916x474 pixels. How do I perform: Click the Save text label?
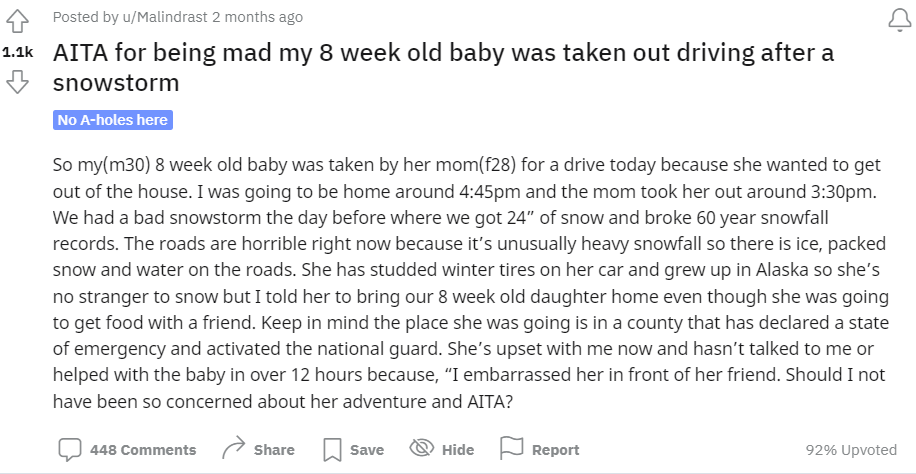click(x=367, y=450)
